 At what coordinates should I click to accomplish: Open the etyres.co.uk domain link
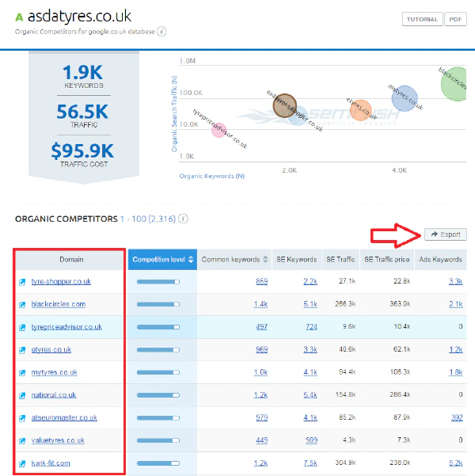pyautogui.click(x=51, y=349)
